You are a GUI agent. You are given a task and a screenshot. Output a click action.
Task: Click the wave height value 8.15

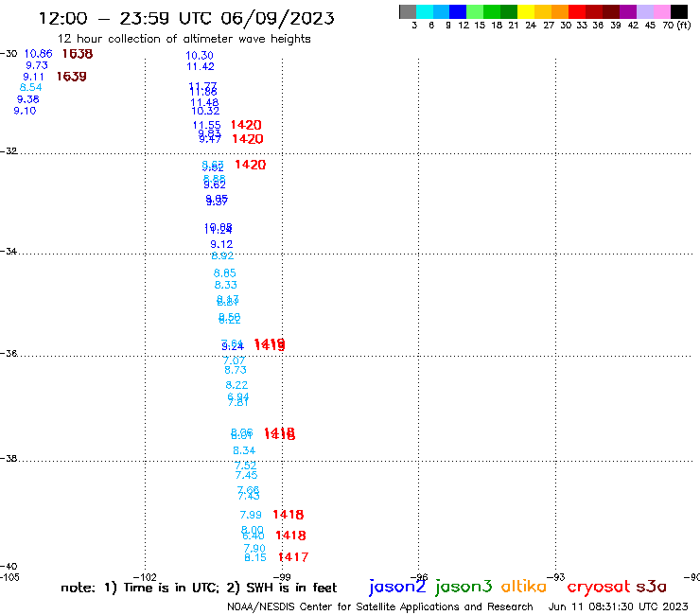coord(255,557)
